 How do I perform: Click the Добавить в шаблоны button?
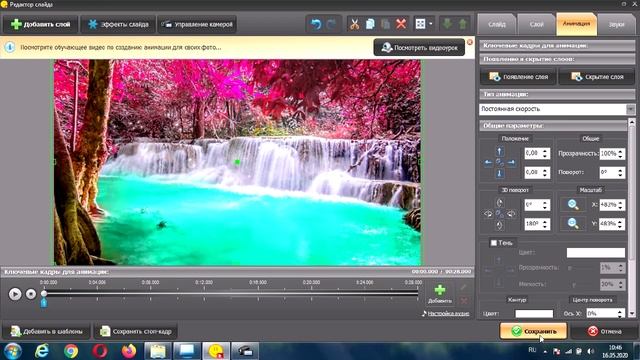point(46,331)
